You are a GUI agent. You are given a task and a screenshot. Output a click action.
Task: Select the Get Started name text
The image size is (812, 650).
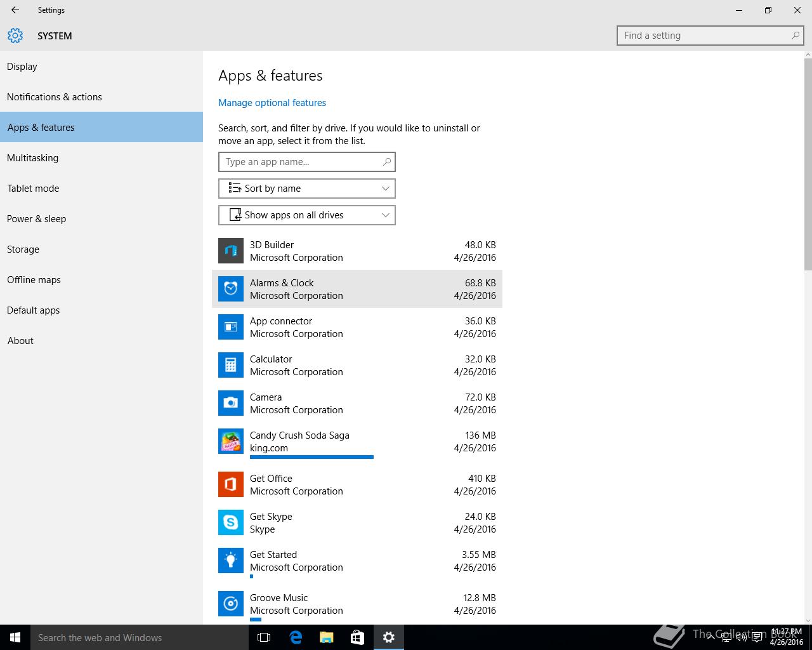click(273, 555)
